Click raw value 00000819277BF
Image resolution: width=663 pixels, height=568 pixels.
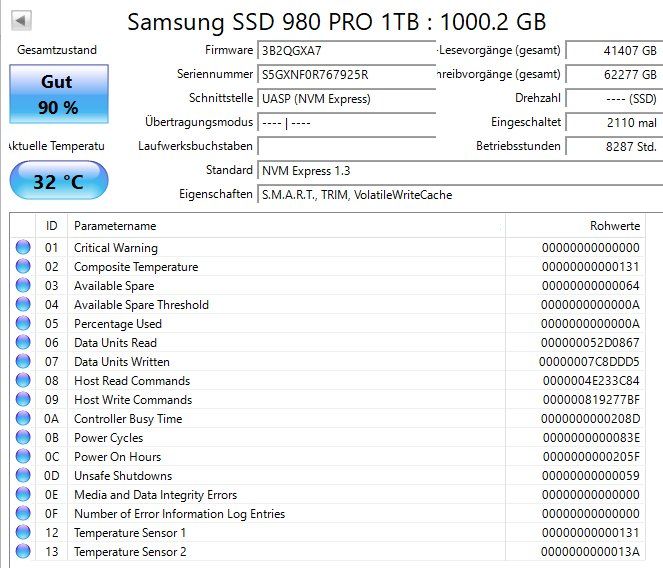point(591,400)
